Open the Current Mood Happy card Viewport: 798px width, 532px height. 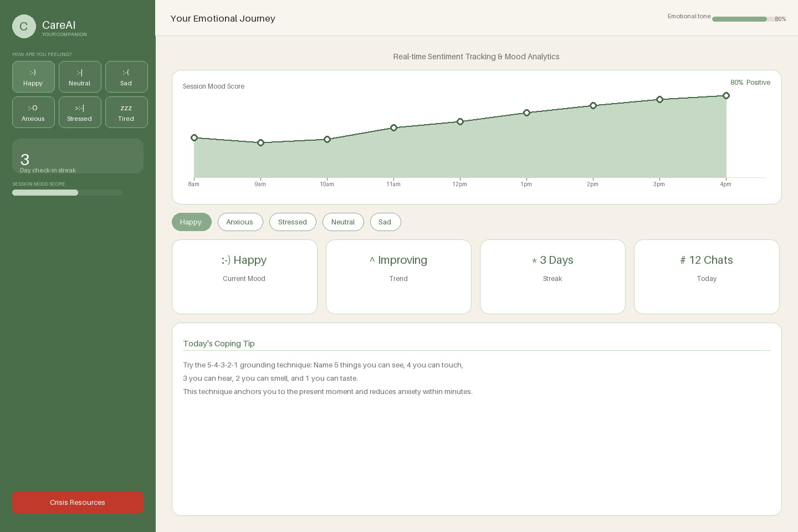click(x=244, y=277)
